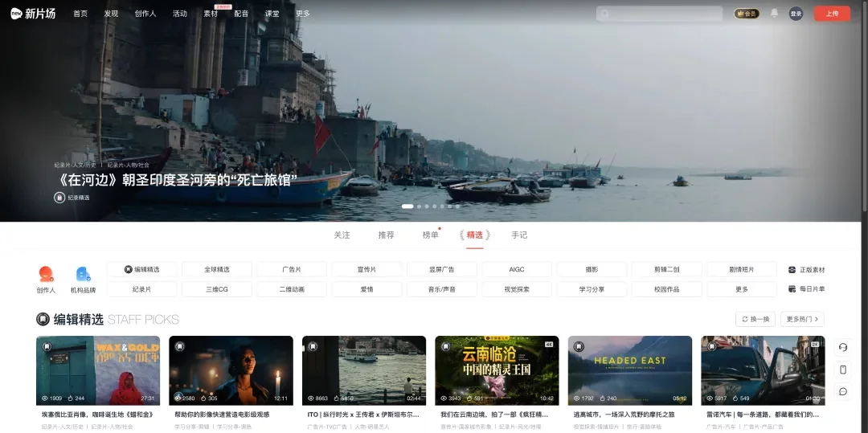Click the mobile phone app icon
The width and height of the screenshot is (868, 433).
(x=843, y=370)
